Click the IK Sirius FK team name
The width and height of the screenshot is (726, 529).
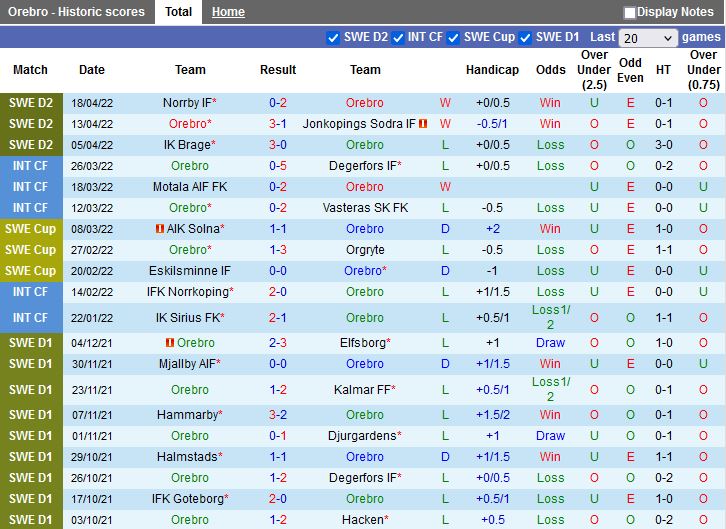188,318
